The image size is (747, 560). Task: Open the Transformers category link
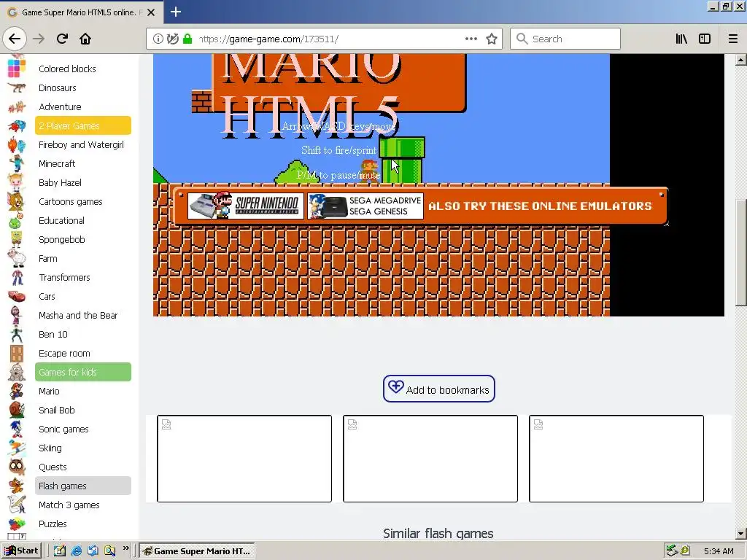pyautogui.click(x=64, y=277)
